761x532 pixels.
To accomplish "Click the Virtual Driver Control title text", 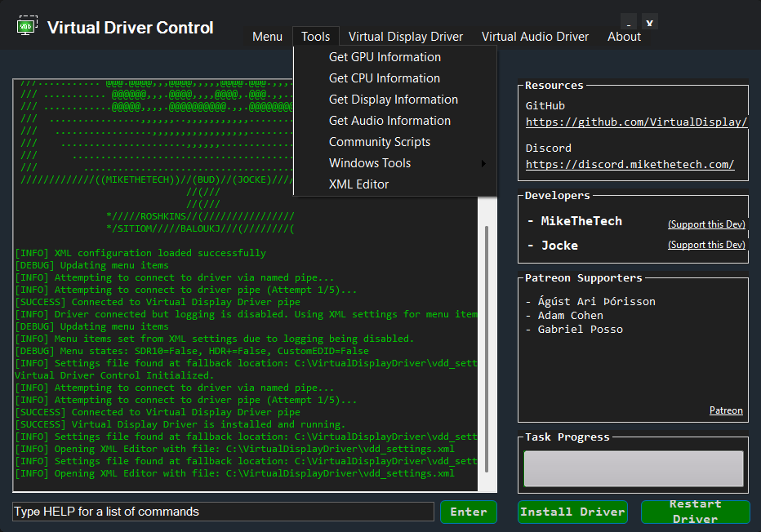I will pyautogui.click(x=130, y=28).
